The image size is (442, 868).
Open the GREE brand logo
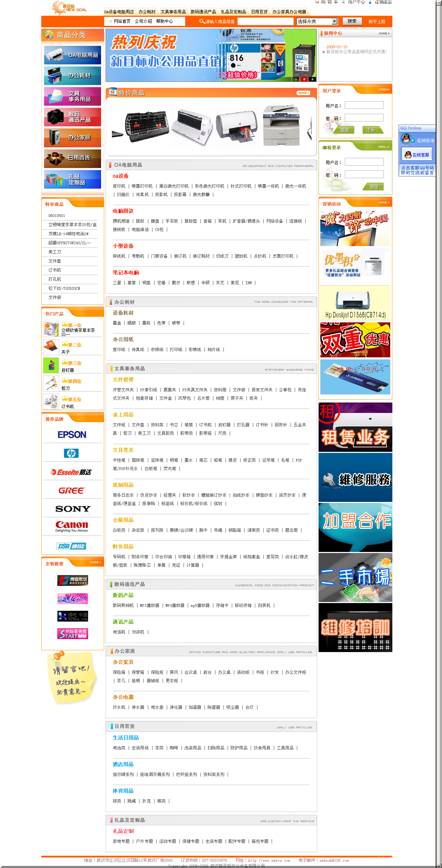pyautogui.click(x=72, y=490)
